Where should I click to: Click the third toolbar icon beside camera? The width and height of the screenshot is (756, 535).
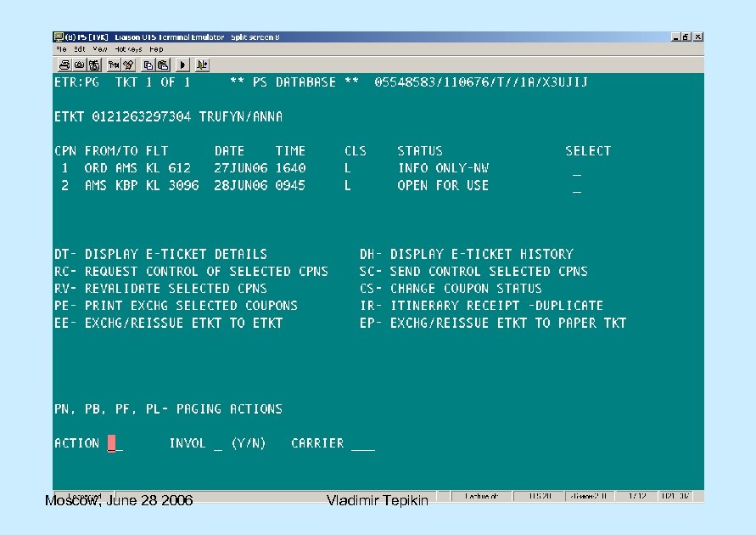94,65
